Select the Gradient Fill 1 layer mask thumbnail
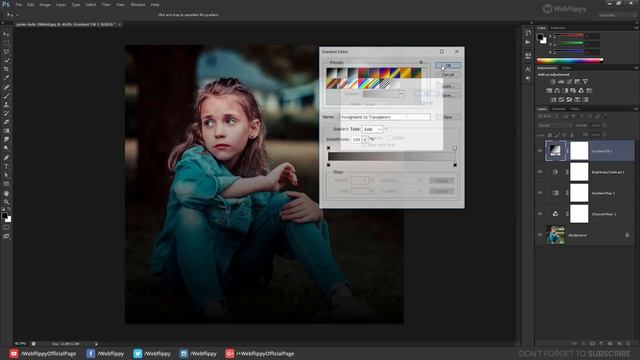The height and width of the screenshot is (360, 640). (x=579, y=151)
